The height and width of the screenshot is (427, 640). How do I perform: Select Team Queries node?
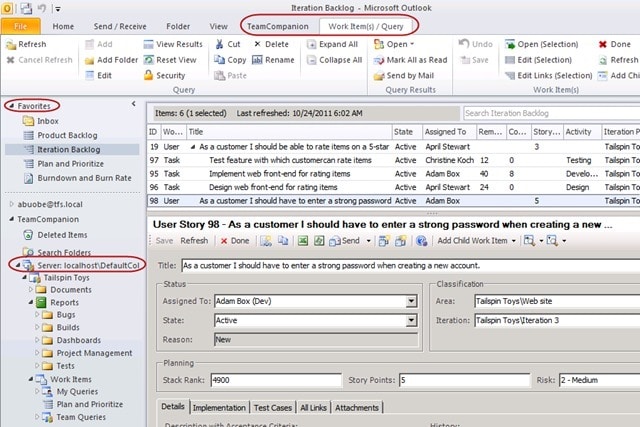pyautogui.click(x=81, y=417)
